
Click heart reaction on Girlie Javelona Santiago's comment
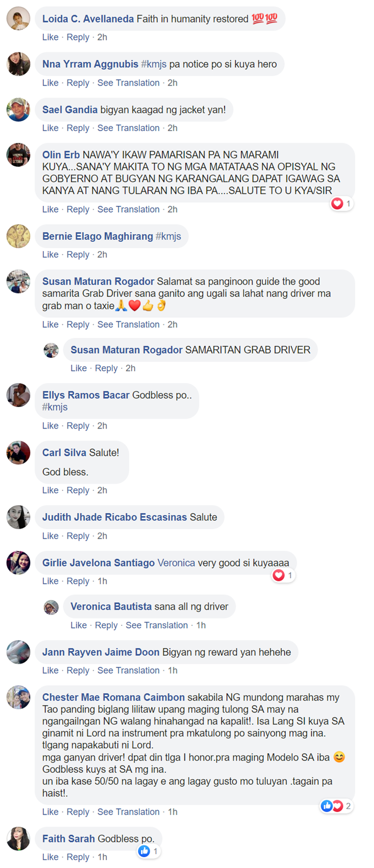tap(279, 575)
